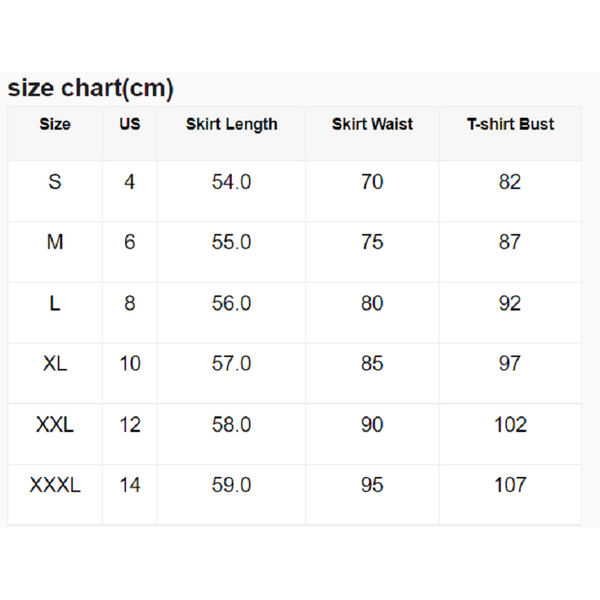This screenshot has width=600, height=600.
Task: Click the Size column header
Action: click(55, 125)
